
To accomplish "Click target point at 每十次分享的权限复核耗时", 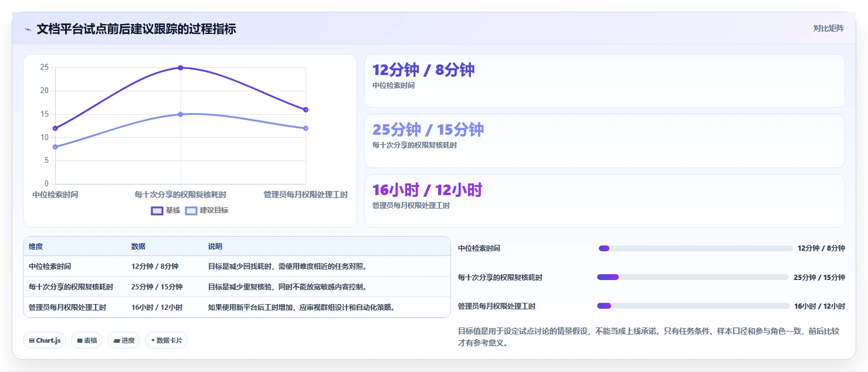I will [181, 114].
